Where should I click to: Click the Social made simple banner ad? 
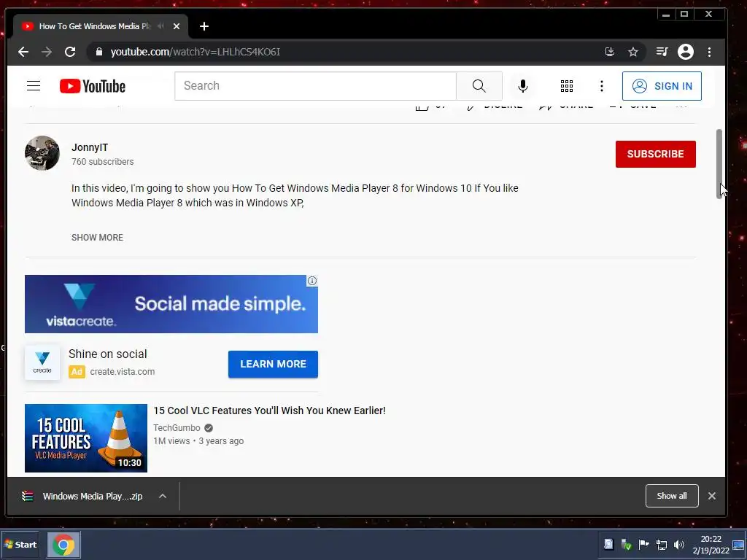171,304
